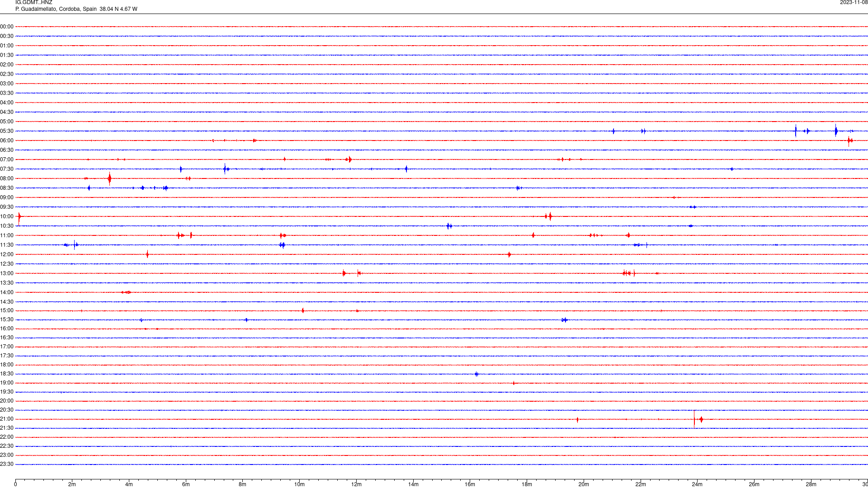The image size is (868, 488).
Task: Click the large red spike on the 08:00 trace
Action: point(109,178)
